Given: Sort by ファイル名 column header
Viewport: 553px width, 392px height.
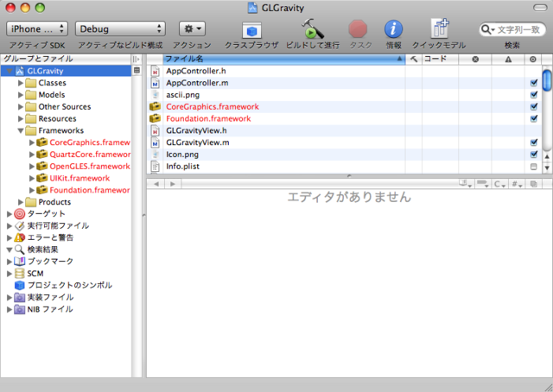Looking at the screenshot, I should 284,60.
